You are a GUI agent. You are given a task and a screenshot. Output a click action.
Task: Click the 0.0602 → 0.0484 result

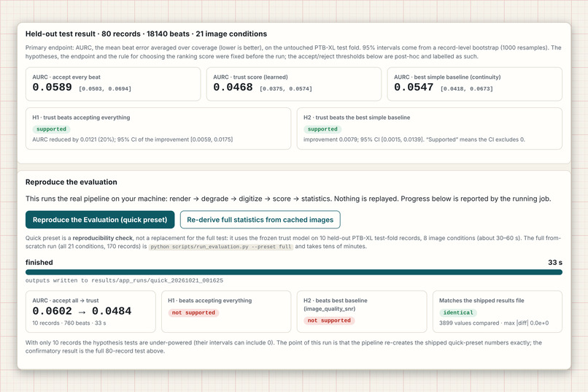82,311
